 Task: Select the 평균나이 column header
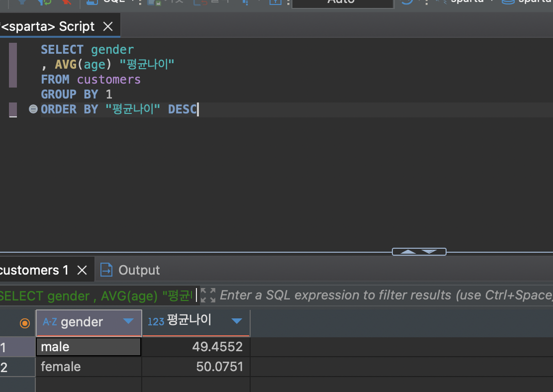[x=196, y=322]
